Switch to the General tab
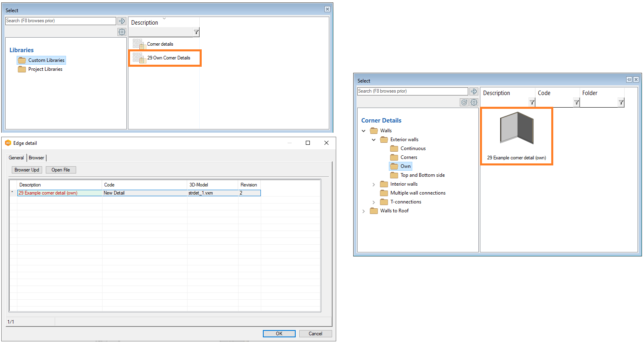The height and width of the screenshot is (343, 644). [16, 158]
